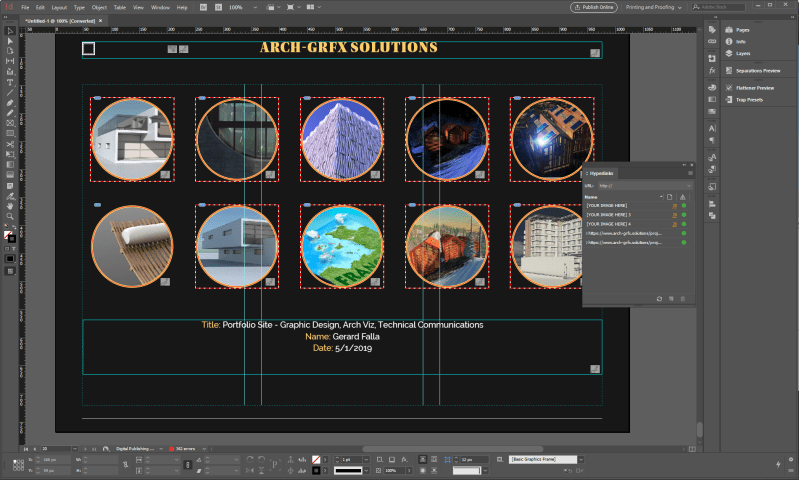Pick the Gap tool

10,61
